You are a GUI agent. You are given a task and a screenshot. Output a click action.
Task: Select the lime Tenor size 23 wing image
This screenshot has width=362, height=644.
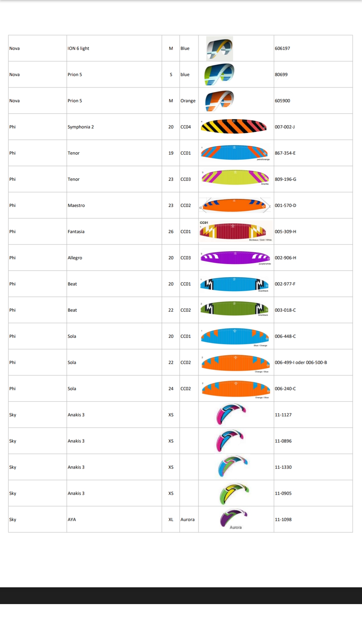(235, 178)
